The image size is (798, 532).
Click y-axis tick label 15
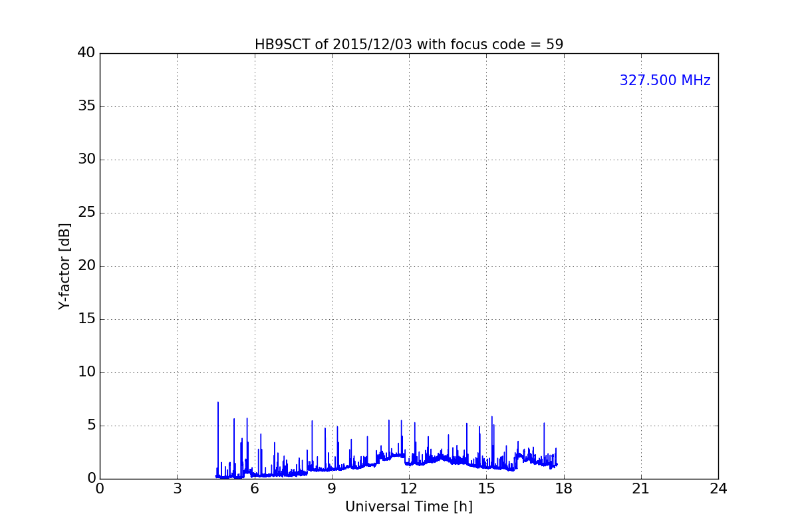(x=86, y=319)
